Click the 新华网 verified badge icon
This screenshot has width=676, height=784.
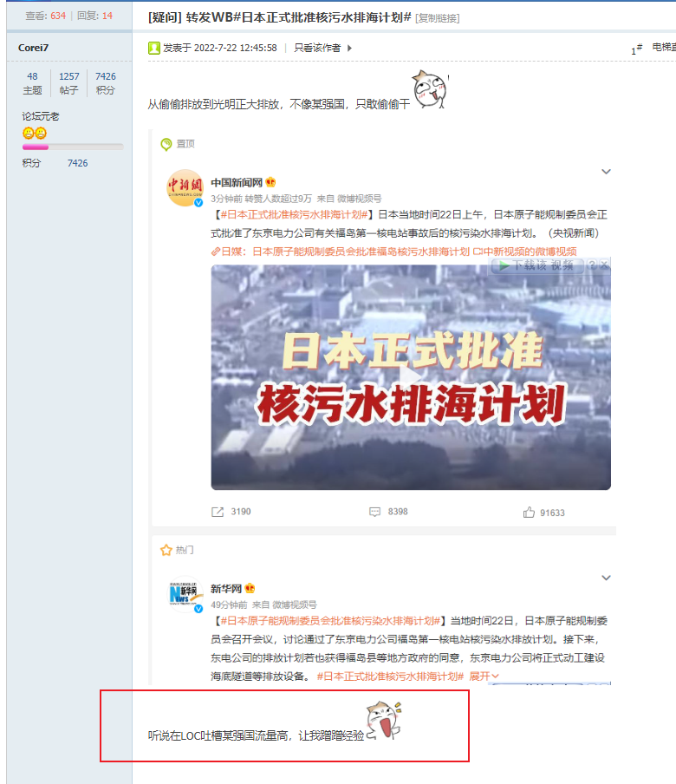(x=198, y=609)
